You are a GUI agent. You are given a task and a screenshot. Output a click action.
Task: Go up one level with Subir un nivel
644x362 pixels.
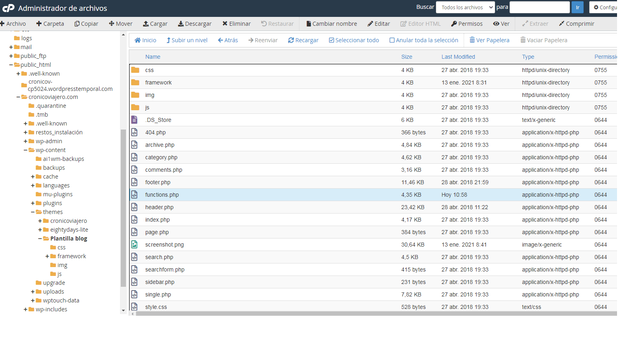pyautogui.click(x=187, y=40)
